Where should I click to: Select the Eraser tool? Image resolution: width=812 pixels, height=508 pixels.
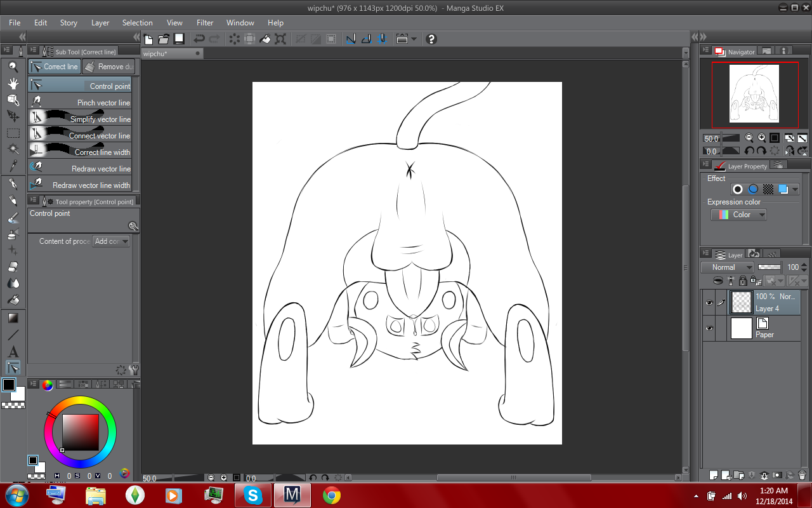[13, 267]
